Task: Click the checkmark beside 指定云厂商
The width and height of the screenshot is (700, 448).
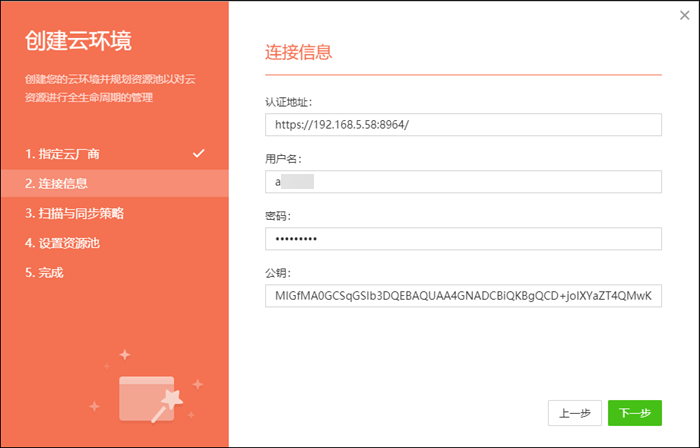Action: tap(199, 154)
